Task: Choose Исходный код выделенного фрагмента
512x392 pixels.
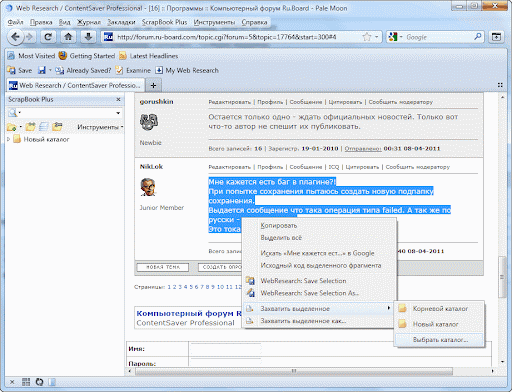Action: pos(319,266)
